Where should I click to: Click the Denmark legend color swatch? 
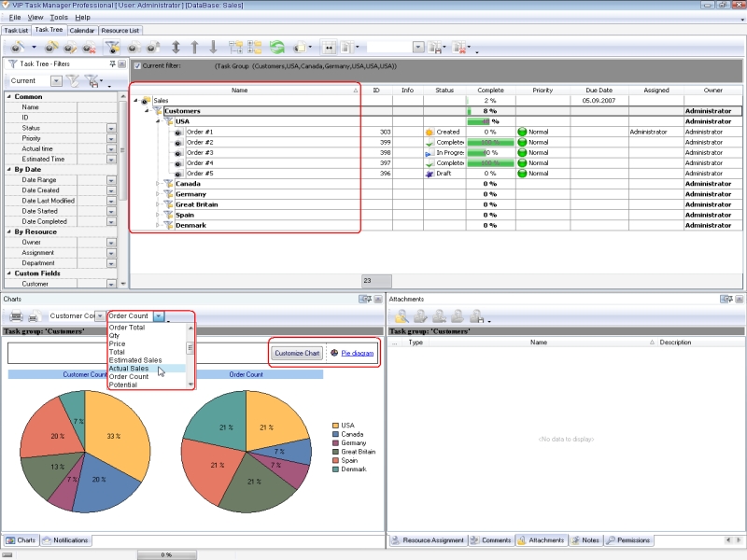pos(335,469)
